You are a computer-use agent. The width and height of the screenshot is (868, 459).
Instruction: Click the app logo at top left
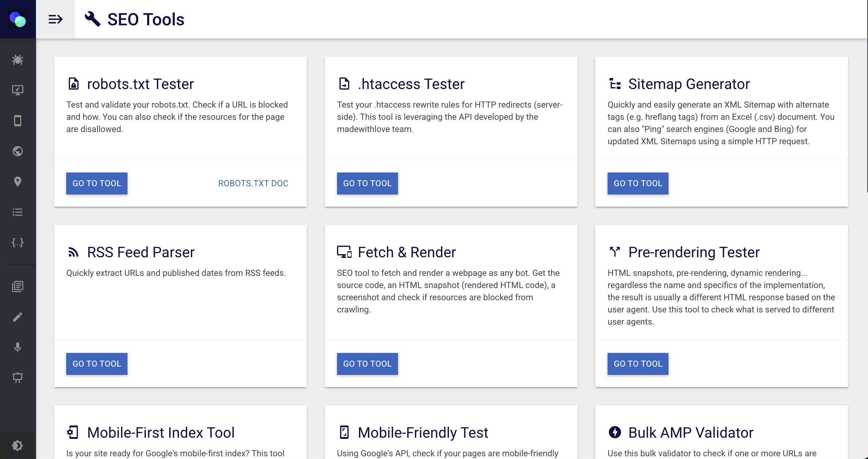17,19
